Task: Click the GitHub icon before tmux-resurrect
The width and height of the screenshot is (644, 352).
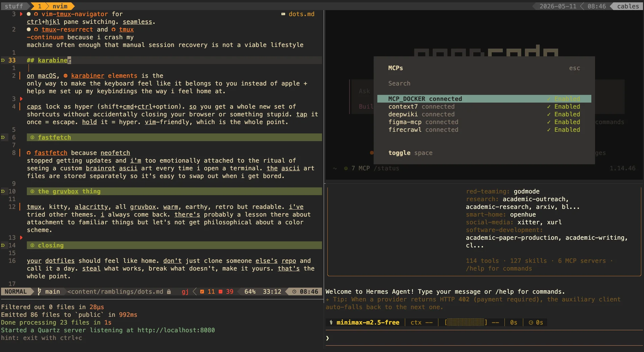Action: point(36,30)
